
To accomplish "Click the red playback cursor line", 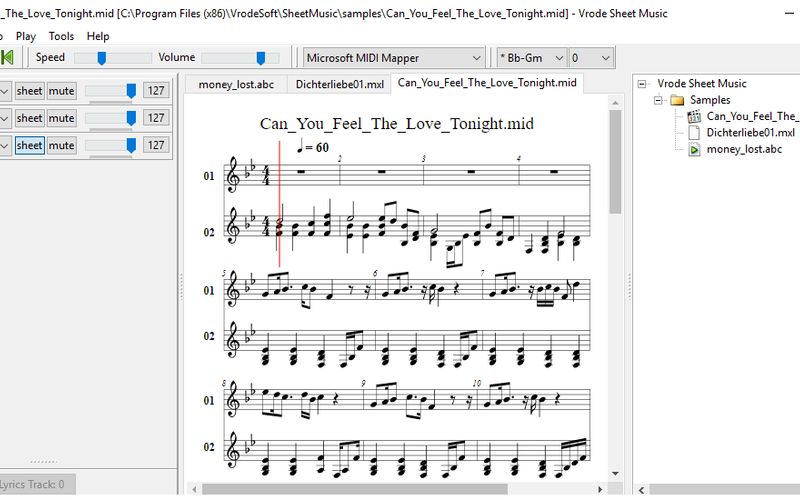I will tap(279, 204).
